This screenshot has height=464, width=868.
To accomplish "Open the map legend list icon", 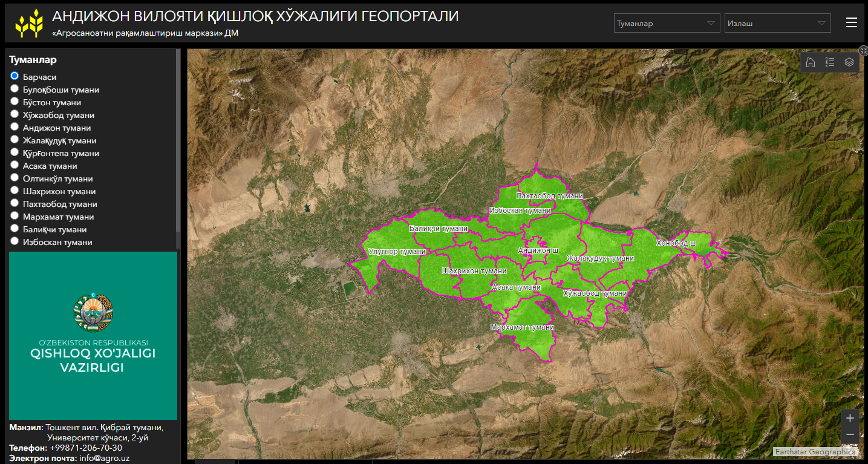I will [x=830, y=62].
